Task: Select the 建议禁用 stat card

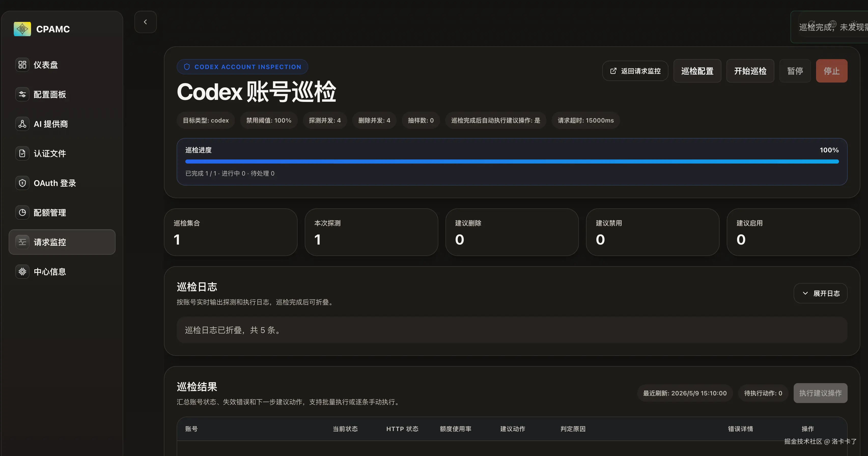Action: tap(653, 232)
